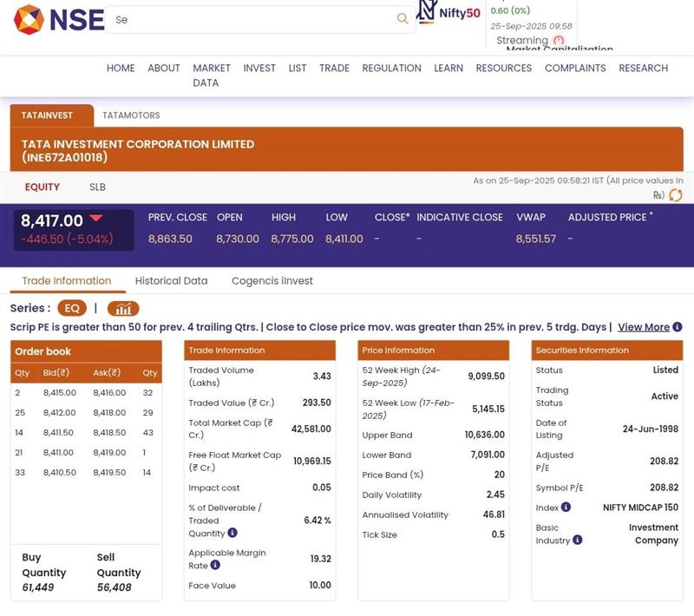Click info icon next to View More

point(678,327)
